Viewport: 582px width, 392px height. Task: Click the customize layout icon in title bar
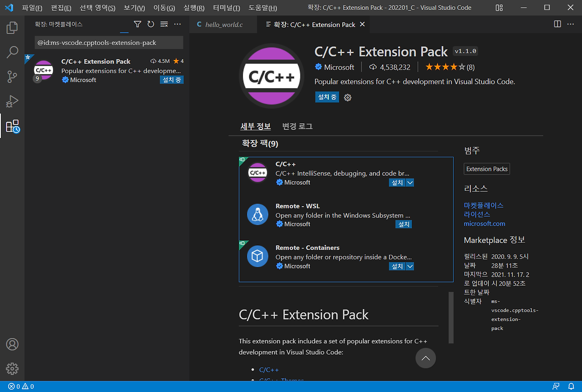coord(499,8)
